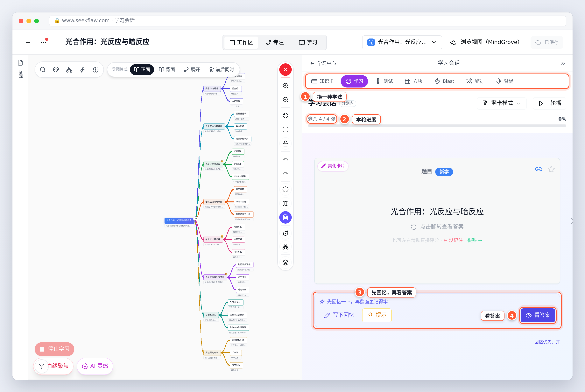Select the 测试 study mode tab
Viewport: 585px width, 392px height.
(x=384, y=81)
